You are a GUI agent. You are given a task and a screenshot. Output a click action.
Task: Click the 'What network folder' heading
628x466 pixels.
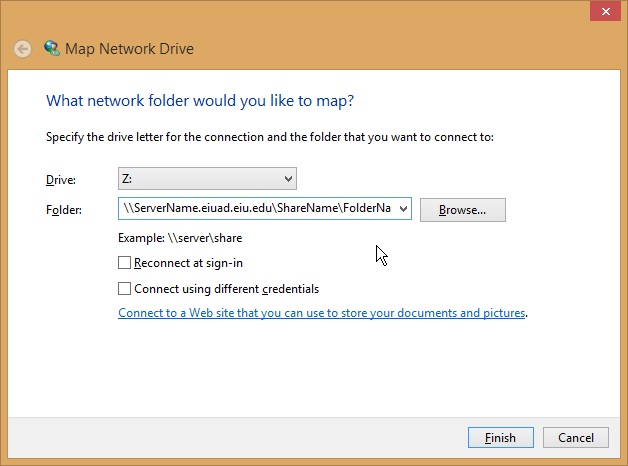click(200, 101)
